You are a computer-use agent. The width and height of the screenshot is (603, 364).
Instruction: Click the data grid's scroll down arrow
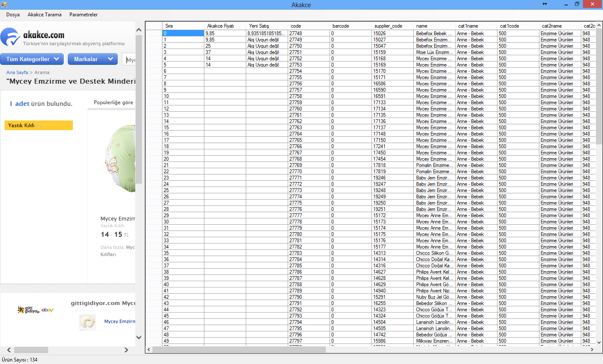coord(599,342)
